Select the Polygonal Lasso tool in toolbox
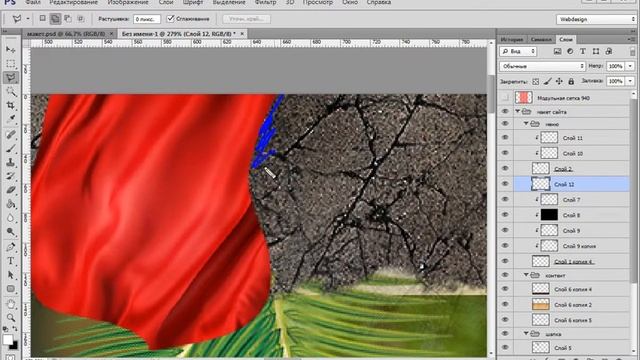The image size is (640, 360). [11, 77]
